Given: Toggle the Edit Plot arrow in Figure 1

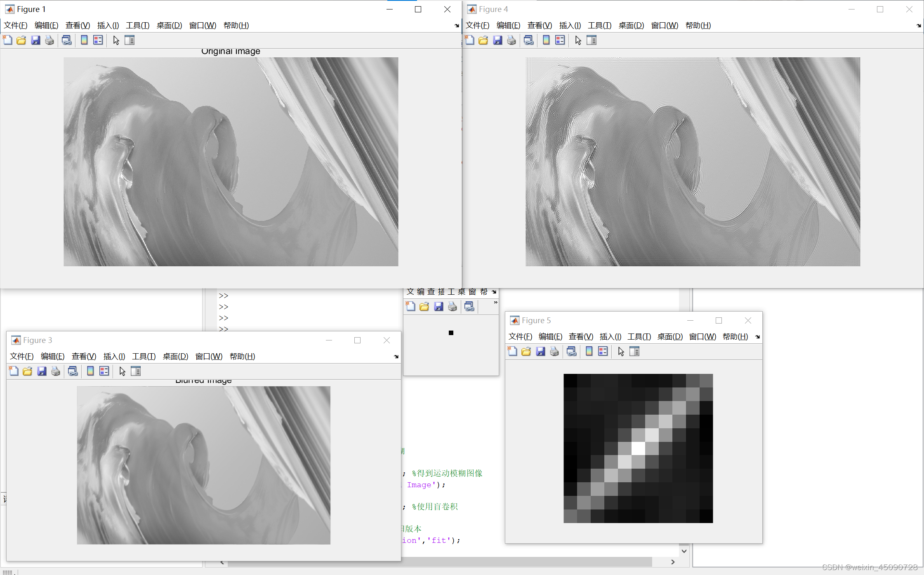Looking at the screenshot, I should [116, 40].
